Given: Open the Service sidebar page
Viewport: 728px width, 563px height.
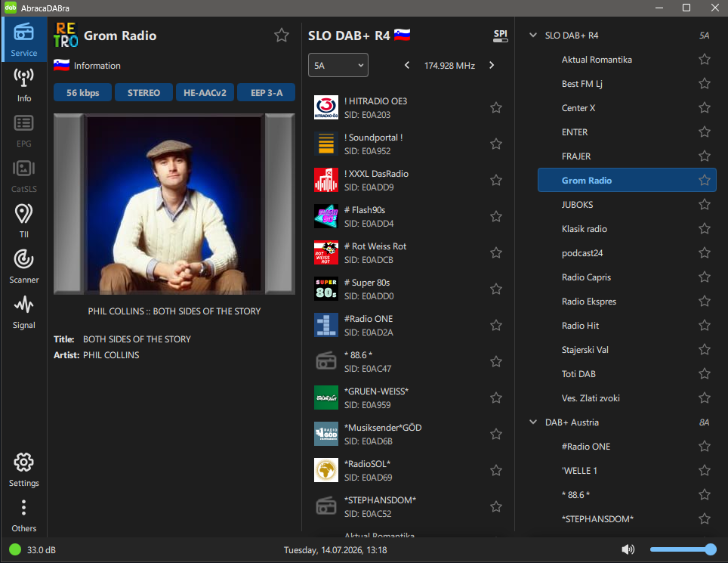Looking at the screenshot, I should point(23,40).
